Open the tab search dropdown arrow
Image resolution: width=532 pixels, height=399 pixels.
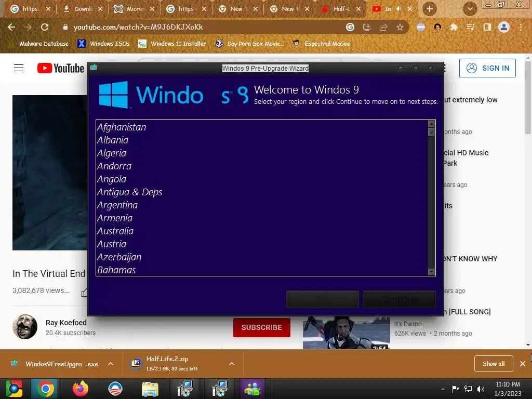(x=470, y=9)
